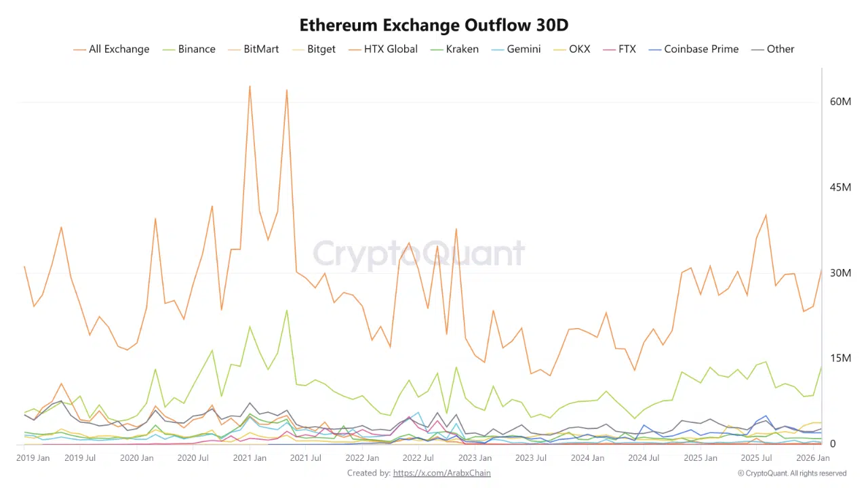The height and width of the screenshot is (488, 868).
Task: Click the 2021 Jan x-axis label
Action: point(250,458)
